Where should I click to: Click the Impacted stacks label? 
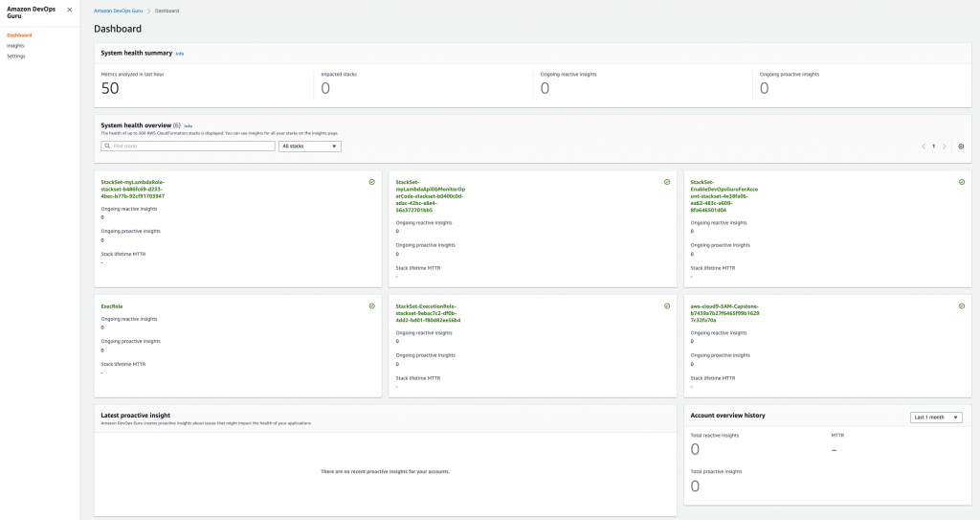pos(339,75)
